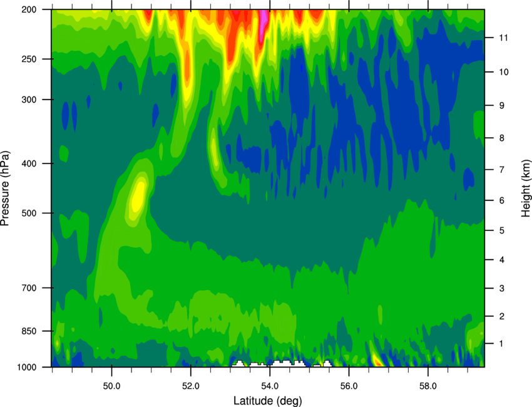This screenshot has height=407, width=532.
Task: Click the 'Pressure (hPa)' axis title
Action: [5, 188]
